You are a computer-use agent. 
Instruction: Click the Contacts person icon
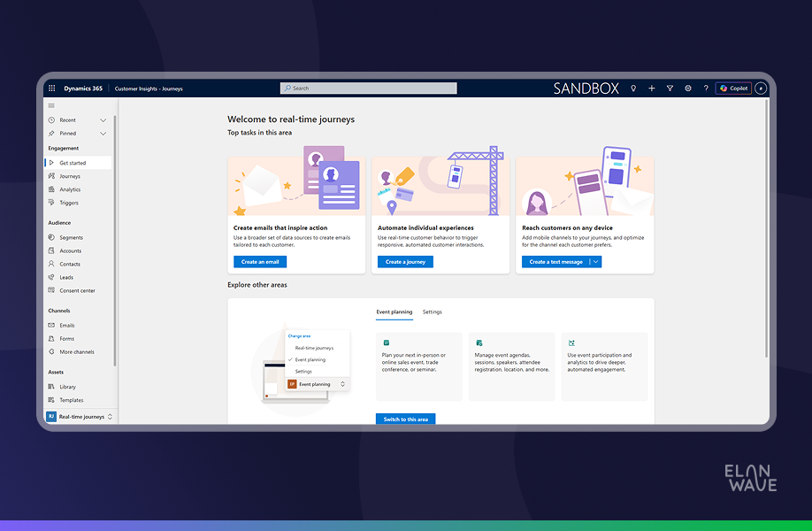coord(51,264)
